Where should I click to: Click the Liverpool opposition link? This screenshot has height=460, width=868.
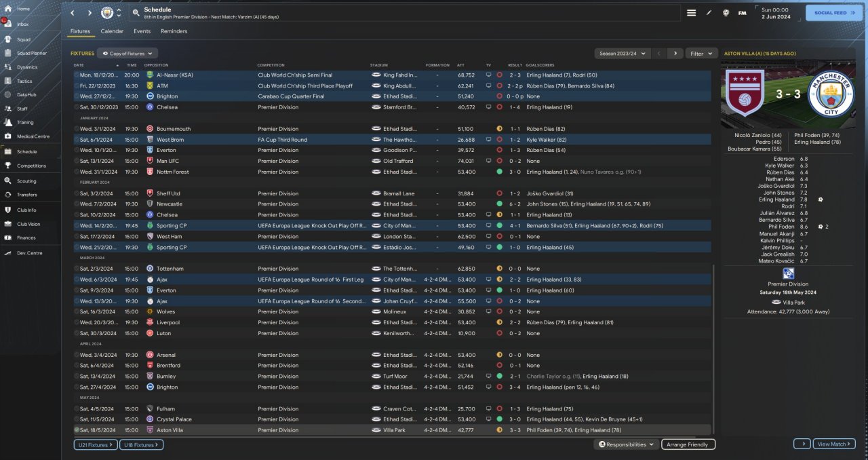coord(167,322)
